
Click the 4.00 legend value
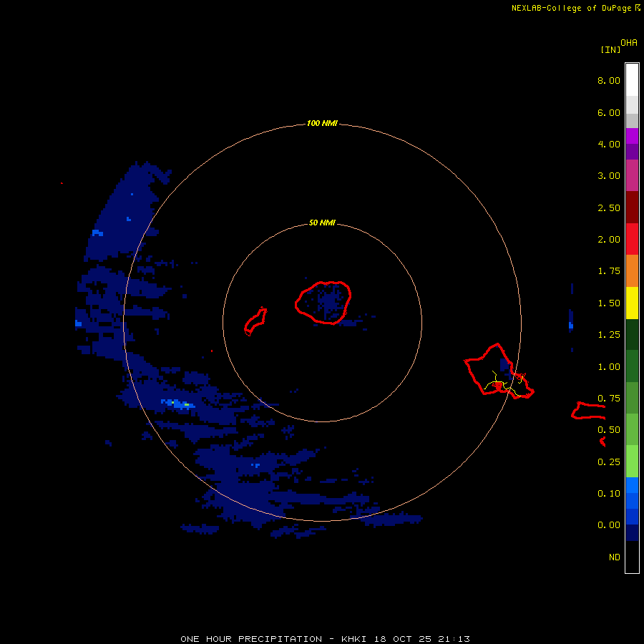pos(609,144)
